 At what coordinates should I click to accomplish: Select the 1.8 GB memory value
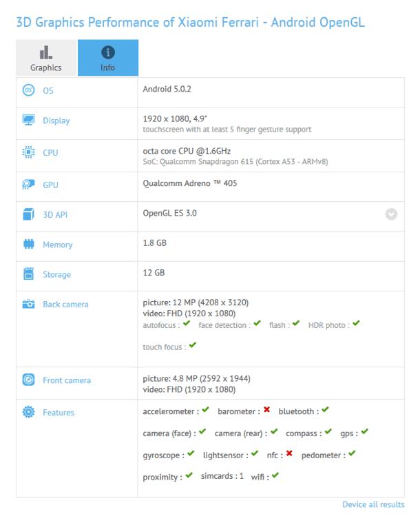pos(155,243)
